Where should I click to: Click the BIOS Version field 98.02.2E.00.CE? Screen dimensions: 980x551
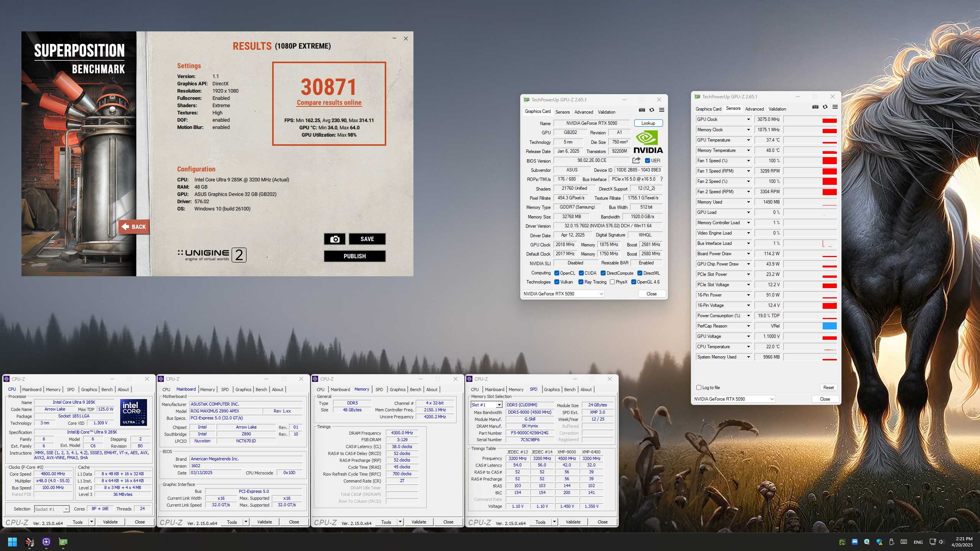[592, 160]
